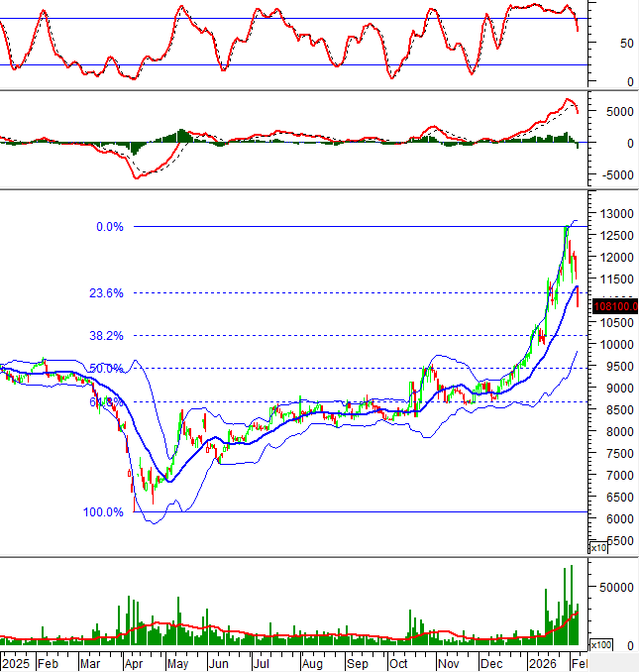
Task: Click the 100.0% Fibonacci level label
Action: click(103, 512)
